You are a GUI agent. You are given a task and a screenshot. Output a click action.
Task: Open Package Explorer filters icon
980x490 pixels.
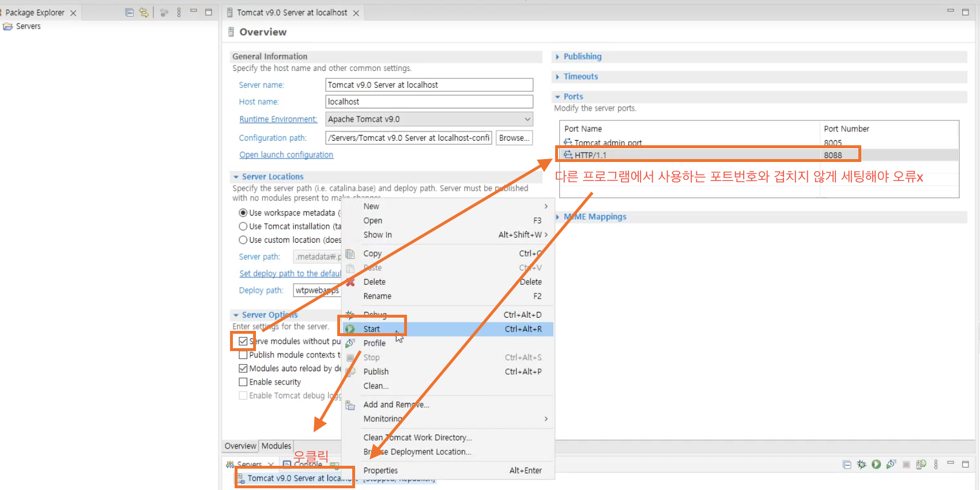[164, 12]
